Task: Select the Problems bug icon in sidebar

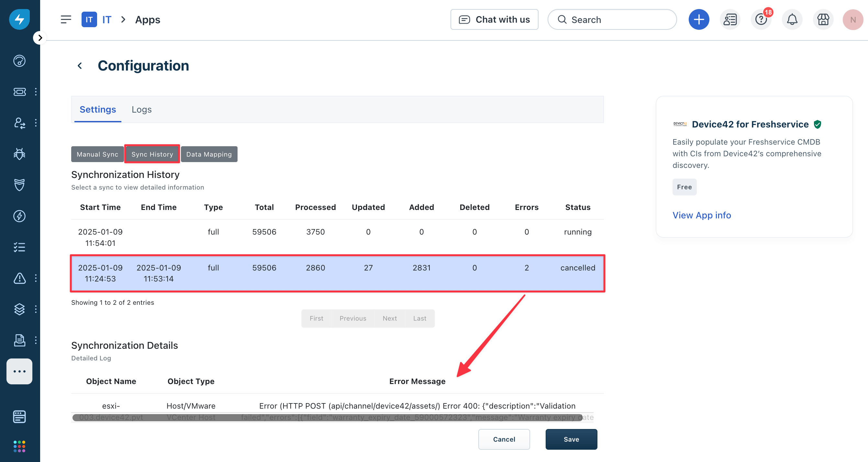Action: point(19,154)
